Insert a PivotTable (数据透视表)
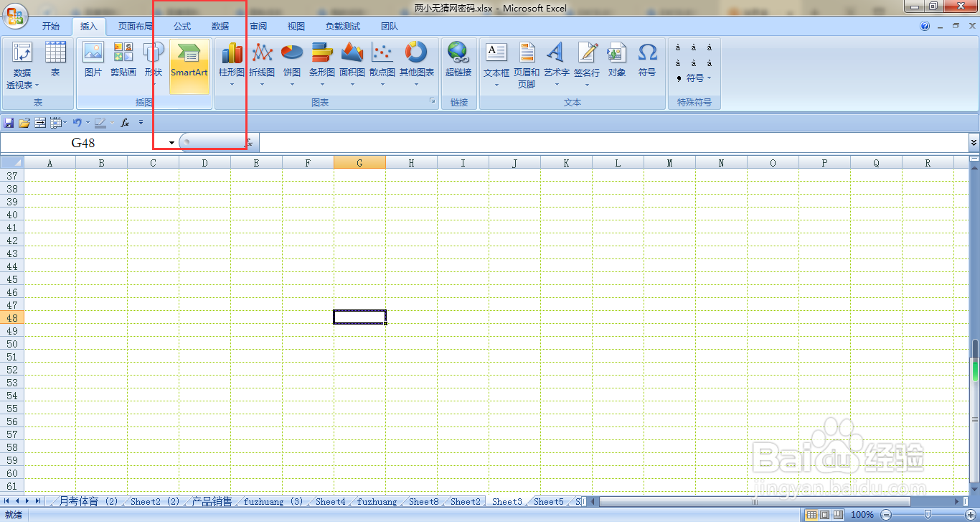 click(22, 65)
